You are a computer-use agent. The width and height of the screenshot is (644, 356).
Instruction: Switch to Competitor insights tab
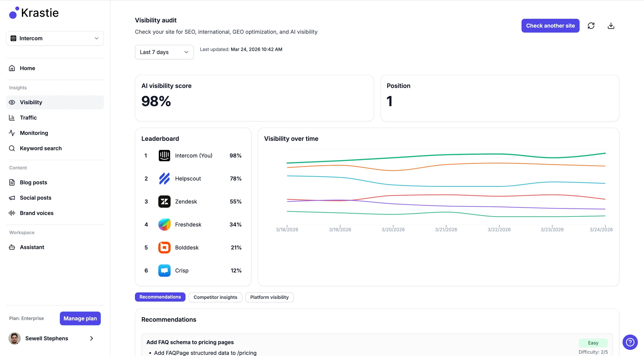215,297
